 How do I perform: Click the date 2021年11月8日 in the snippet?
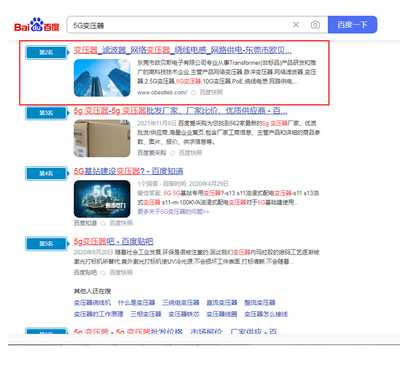coord(157,123)
